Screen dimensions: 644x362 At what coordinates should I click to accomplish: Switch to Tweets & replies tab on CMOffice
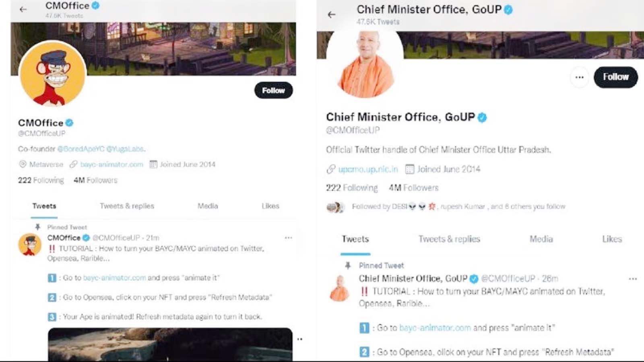click(x=127, y=206)
